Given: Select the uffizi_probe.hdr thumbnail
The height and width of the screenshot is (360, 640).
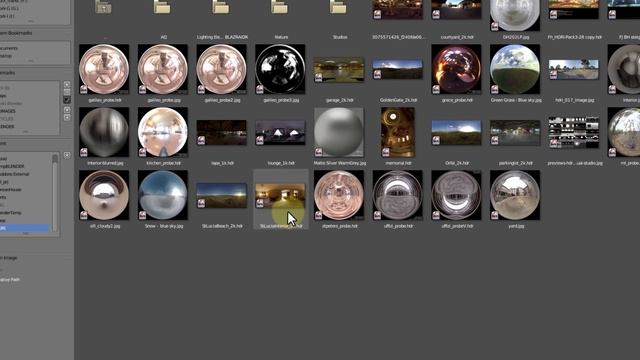Looking at the screenshot, I should click(398, 195).
